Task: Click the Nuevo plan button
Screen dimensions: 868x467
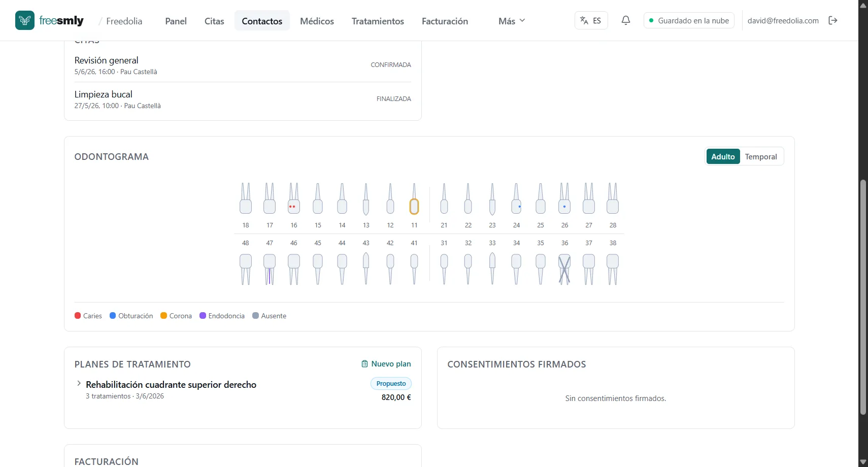Action: [x=386, y=364]
